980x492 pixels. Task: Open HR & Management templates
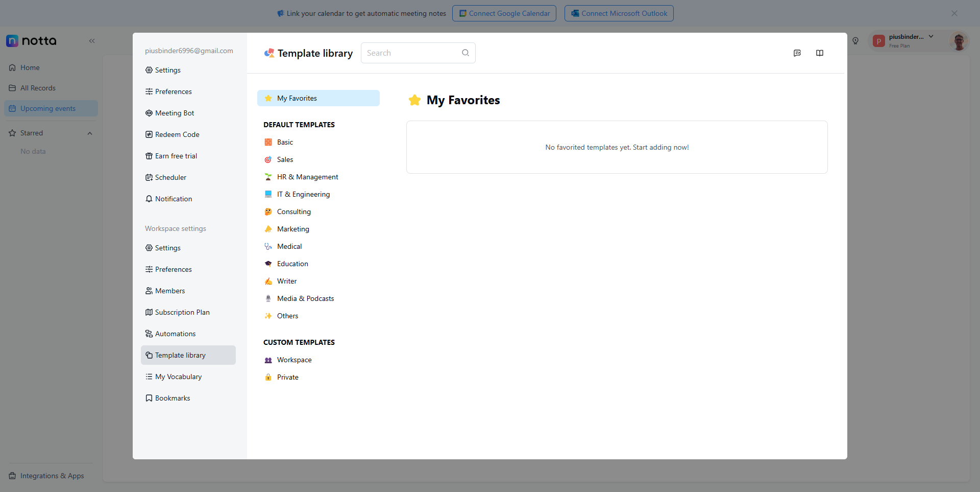click(307, 177)
